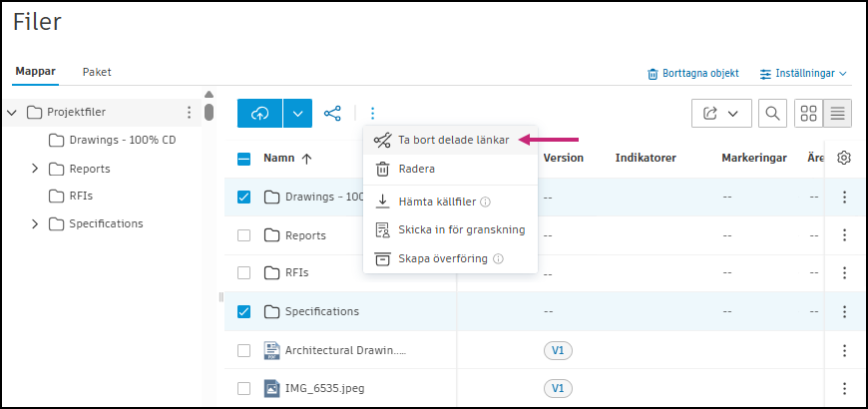Open row menu for IMG_6535.jpeg
The width and height of the screenshot is (868, 409).
(845, 388)
